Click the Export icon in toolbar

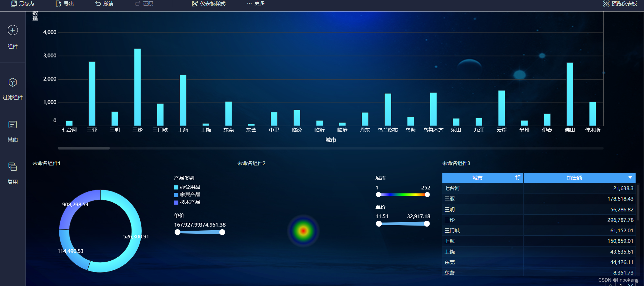(x=58, y=3)
